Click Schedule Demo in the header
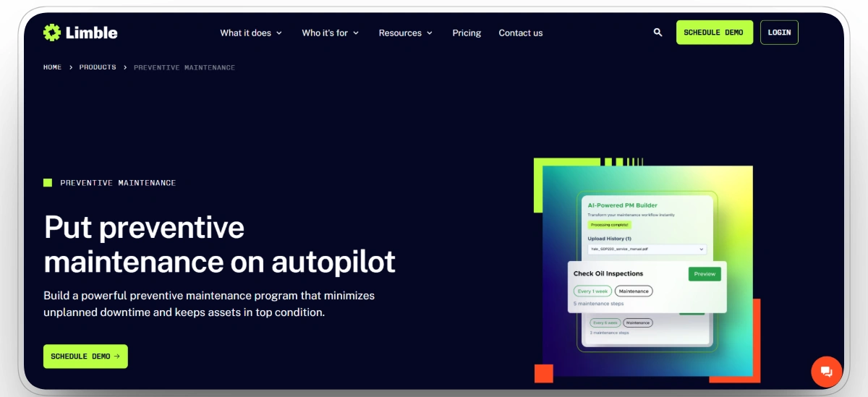This screenshot has height=397, width=868. 714,33
